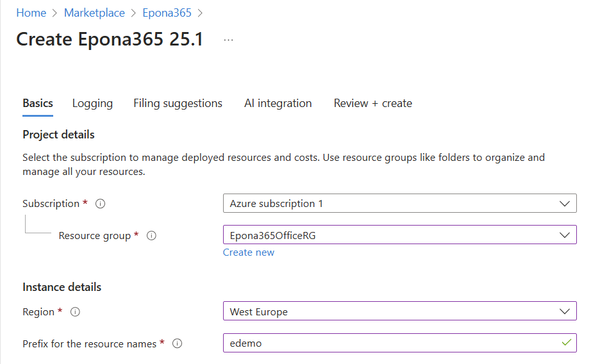Go to the AI integration tab

pyautogui.click(x=278, y=103)
